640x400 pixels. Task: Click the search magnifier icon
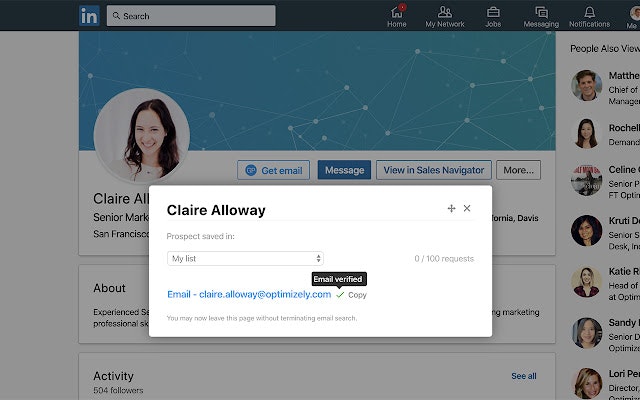coord(116,16)
